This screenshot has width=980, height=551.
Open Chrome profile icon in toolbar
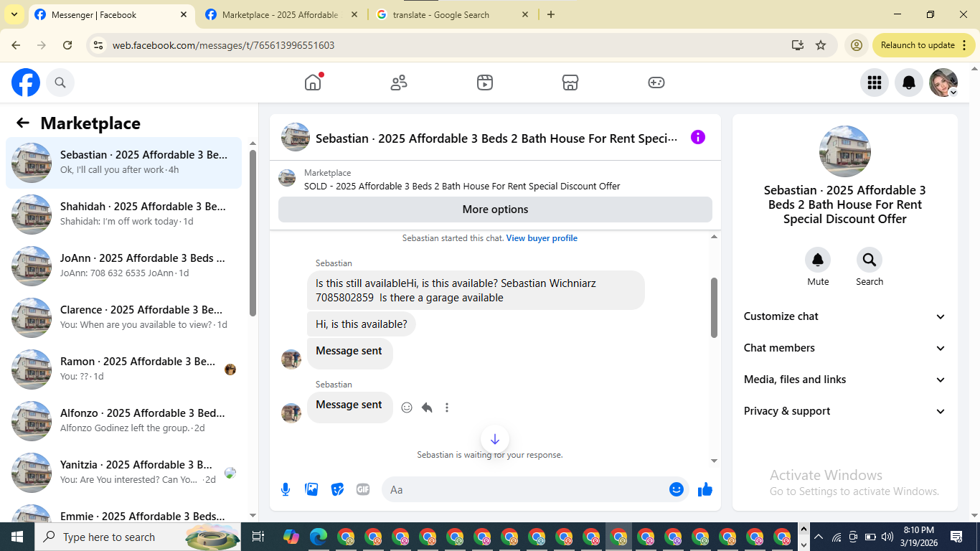coord(857,45)
